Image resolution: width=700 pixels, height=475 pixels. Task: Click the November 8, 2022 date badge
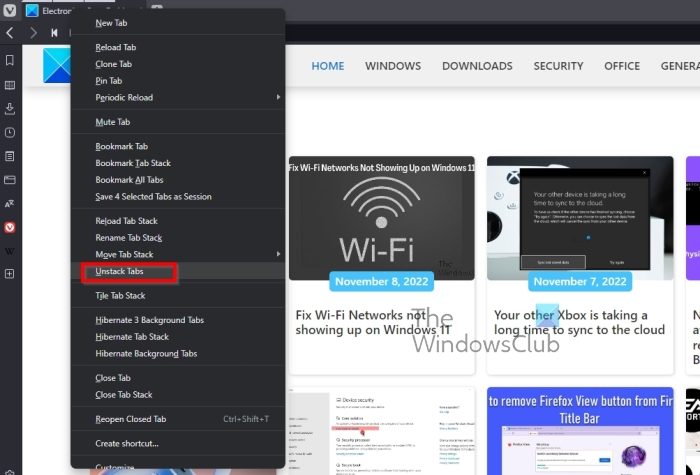[x=382, y=282]
